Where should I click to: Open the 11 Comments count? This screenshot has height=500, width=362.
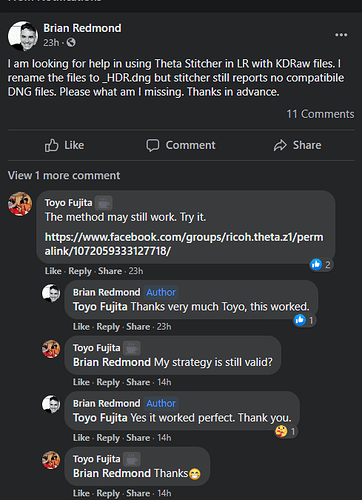(x=320, y=114)
